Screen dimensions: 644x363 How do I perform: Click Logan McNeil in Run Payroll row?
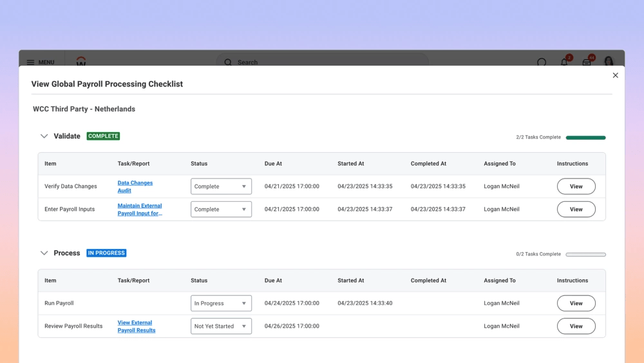click(502, 304)
